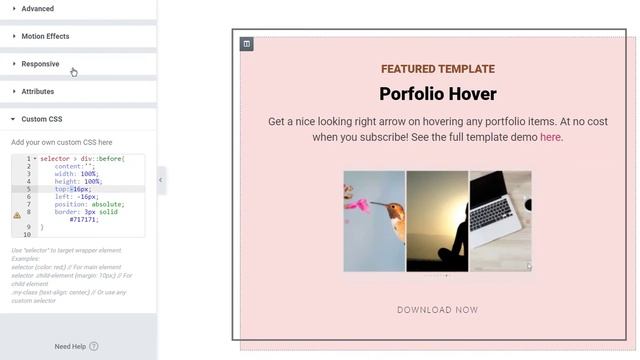The height and width of the screenshot is (360, 640).
Task: Open the hummingbird portfolio image
Action: pyautogui.click(x=374, y=221)
